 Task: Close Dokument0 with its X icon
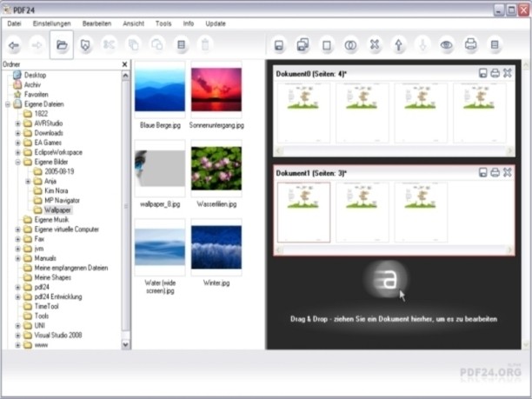(x=507, y=73)
